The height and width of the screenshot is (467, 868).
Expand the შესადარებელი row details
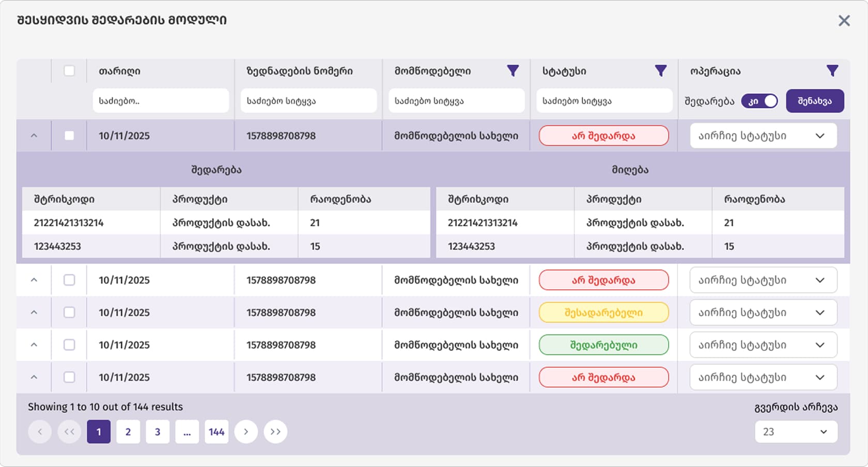(x=34, y=313)
